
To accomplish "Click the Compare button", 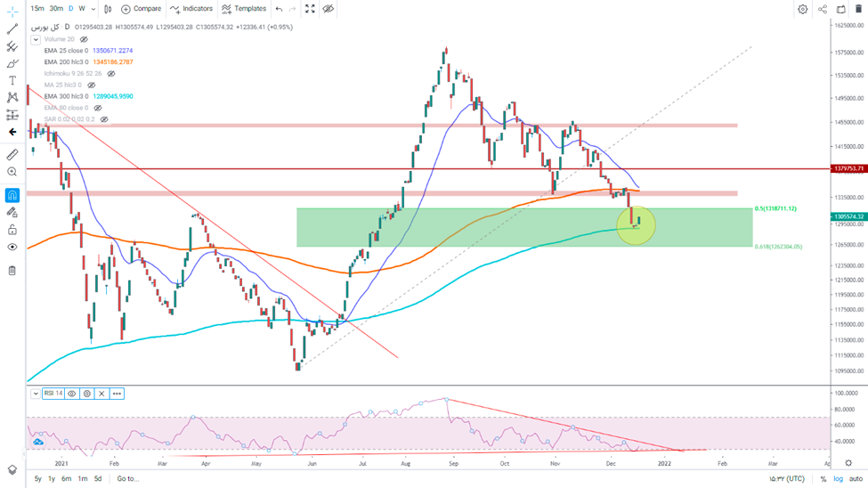I will pos(141,9).
